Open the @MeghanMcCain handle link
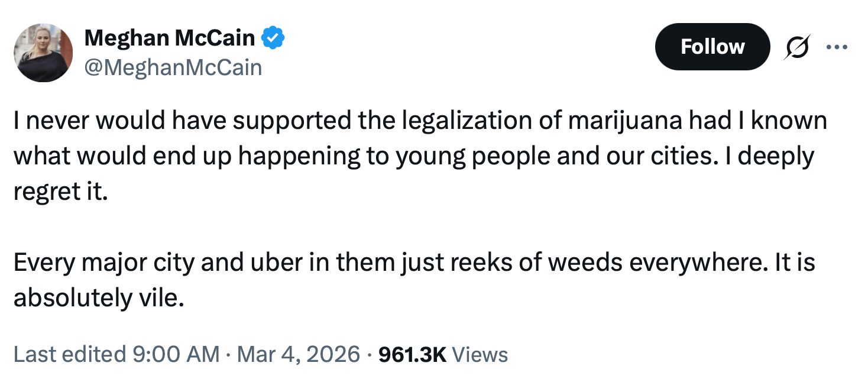Screen dimensions: 868x382 pyautogui.click(x=173, y=67)
